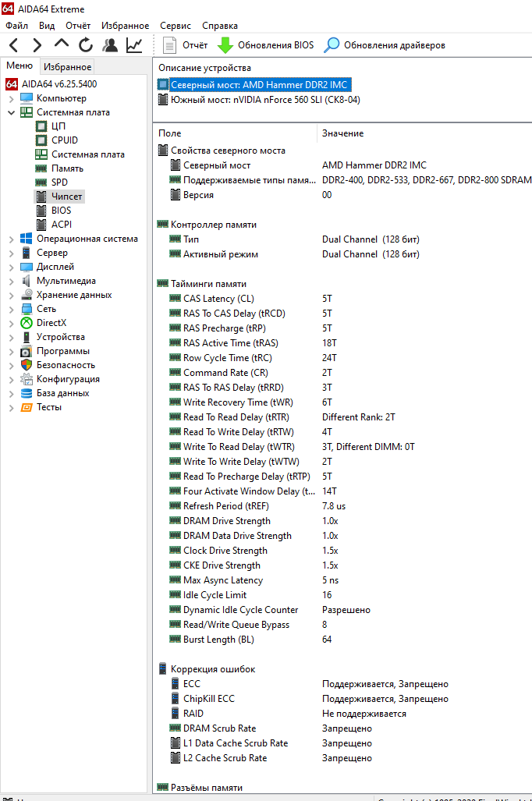532x801 pixels.
Task: Click the Отчёт report toolbar button
Action: pyautogui.click(x=185, y=45)
